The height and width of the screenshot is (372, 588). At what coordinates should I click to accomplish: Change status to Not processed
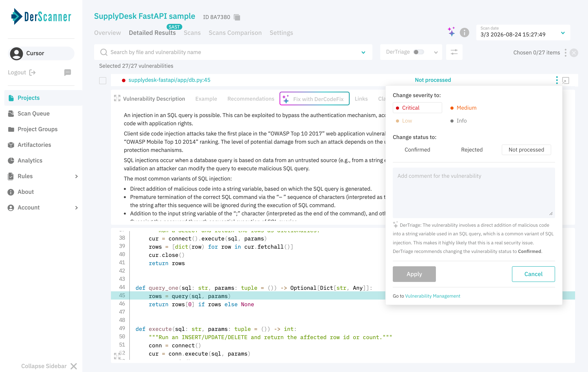click(x=526, y=150)
